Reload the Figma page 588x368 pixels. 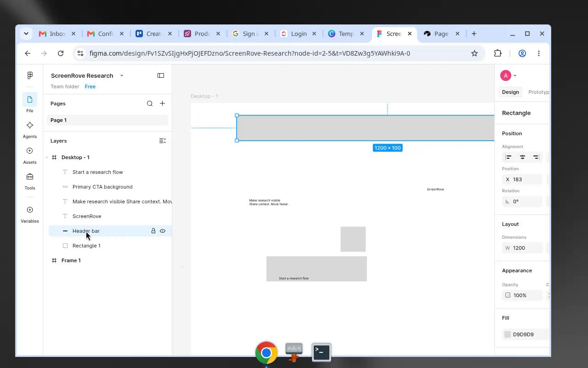click(x=61, y=53)
